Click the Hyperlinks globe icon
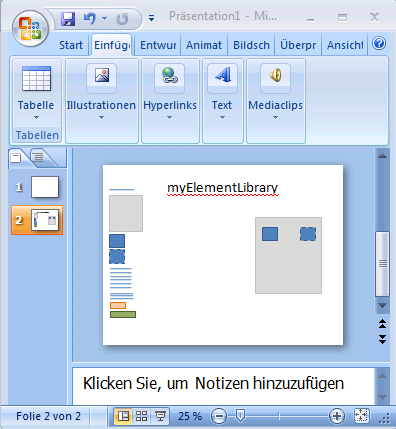The image size is (396, 429). point(169,75)
